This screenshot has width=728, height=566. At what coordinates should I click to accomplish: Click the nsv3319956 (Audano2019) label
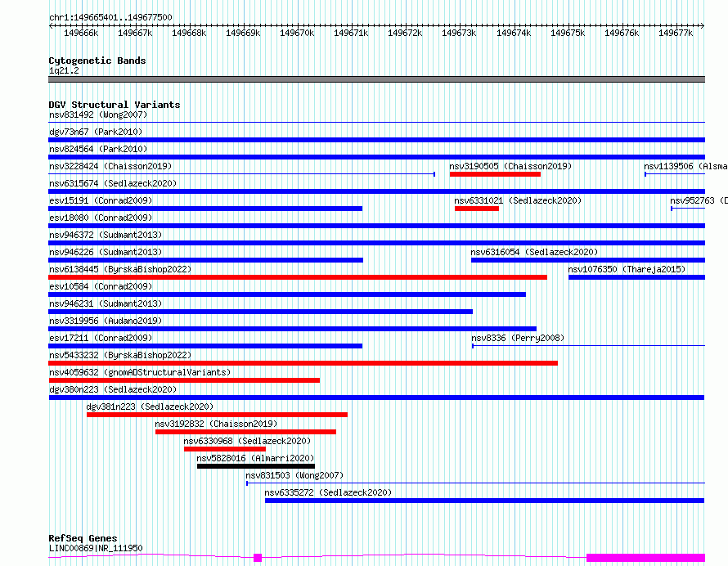(106, 321)
